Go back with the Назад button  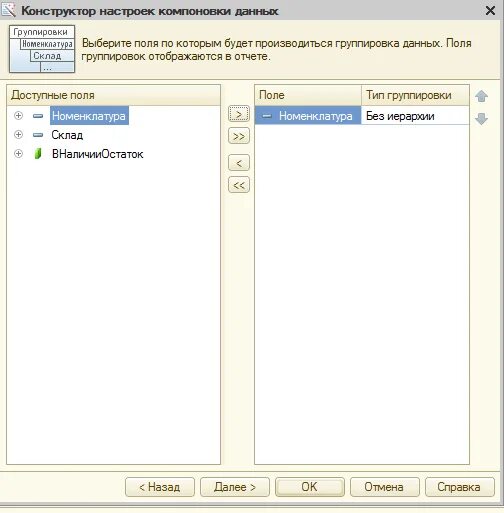pyautogui.click(x=160, y=487)
